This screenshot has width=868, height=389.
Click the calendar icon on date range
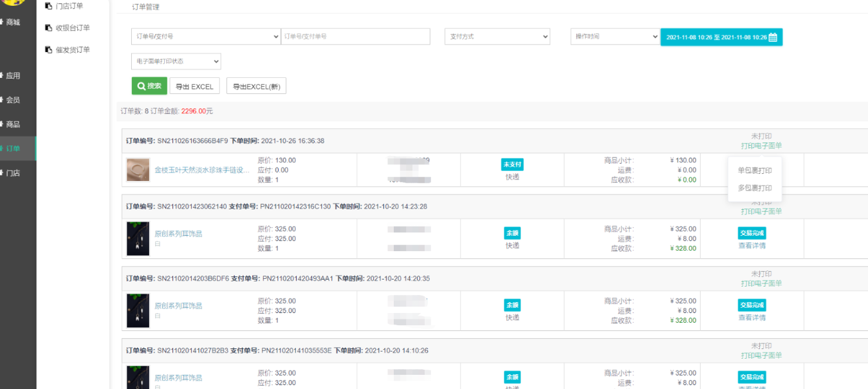click(773, 37)
